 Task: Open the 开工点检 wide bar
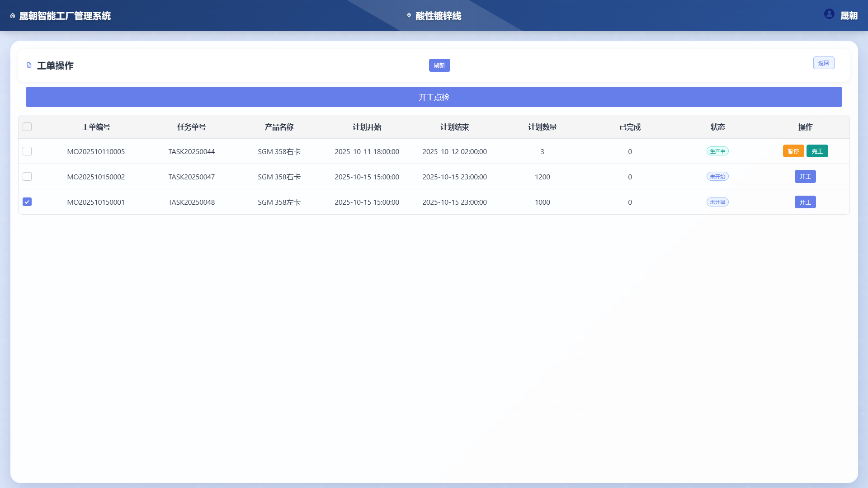pos(434,97)
